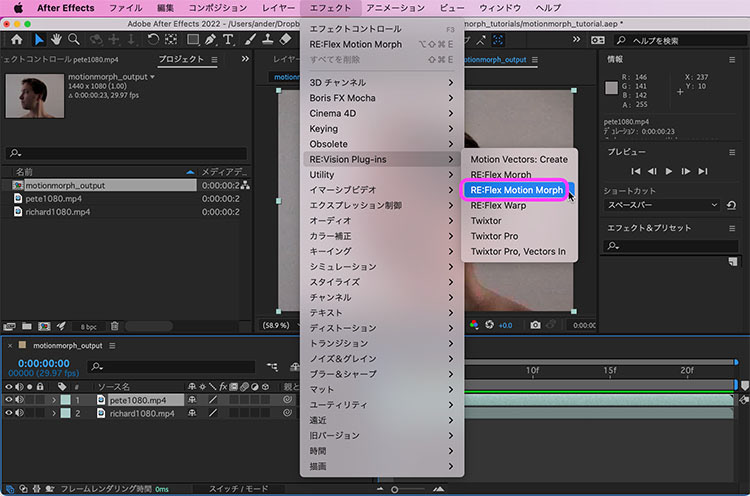Expand pete1080.mp4 layer properties in timeline
This screenshot has width=750, height=496.
(x=54, y=400)
